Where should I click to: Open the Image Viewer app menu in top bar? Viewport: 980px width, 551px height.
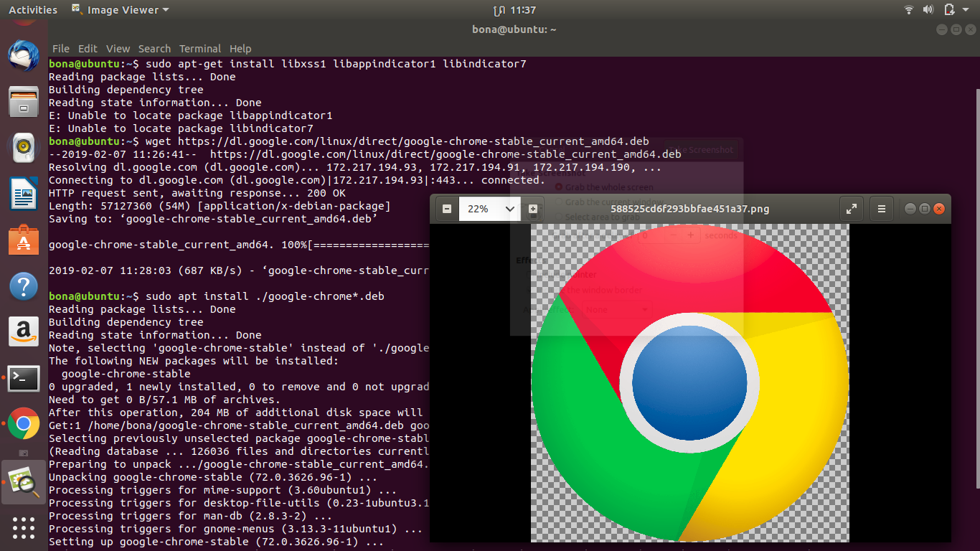pyautogui.click(x=121, y=10)
